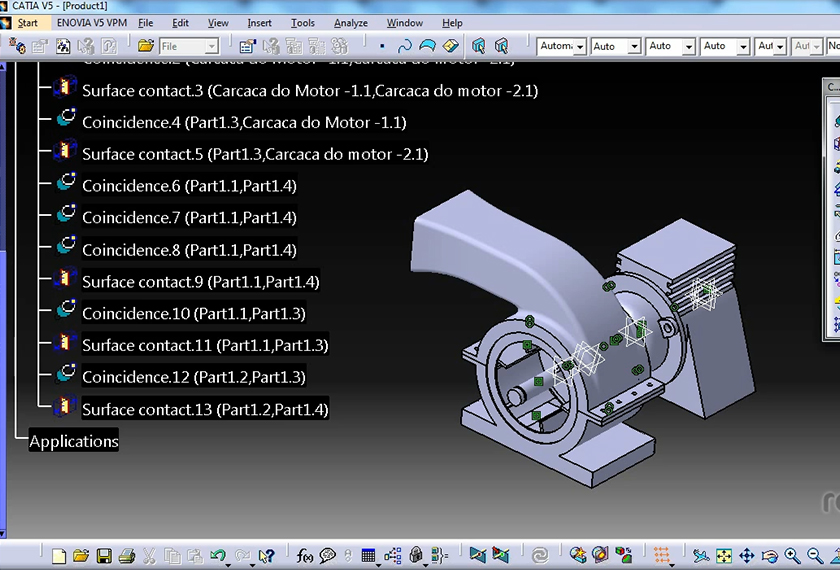
Task: Activate the Pan view tool
Action: point(747,555)
